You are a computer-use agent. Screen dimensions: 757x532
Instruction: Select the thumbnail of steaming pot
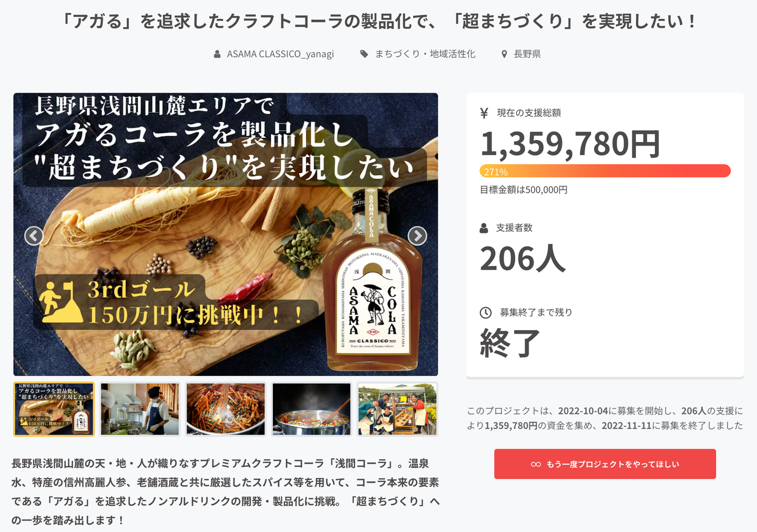pyautogui.click(x=311, y=409)
